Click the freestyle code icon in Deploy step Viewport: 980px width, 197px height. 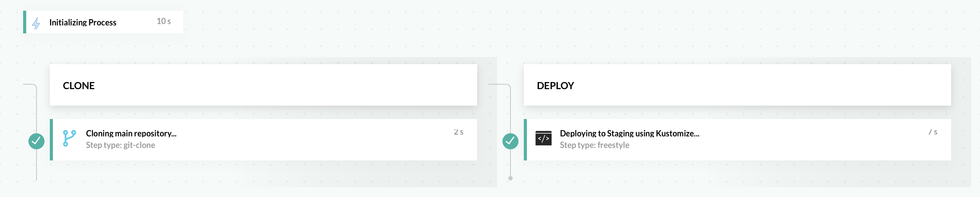click(x=543, y=139)
